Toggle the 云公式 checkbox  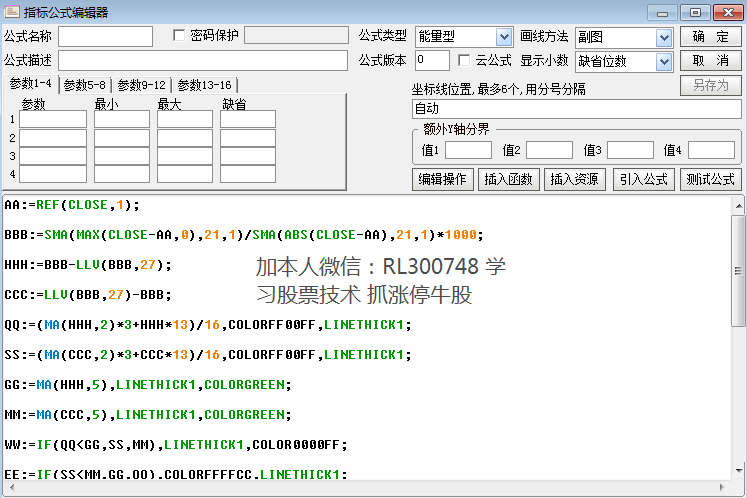(x=464, y=60)
